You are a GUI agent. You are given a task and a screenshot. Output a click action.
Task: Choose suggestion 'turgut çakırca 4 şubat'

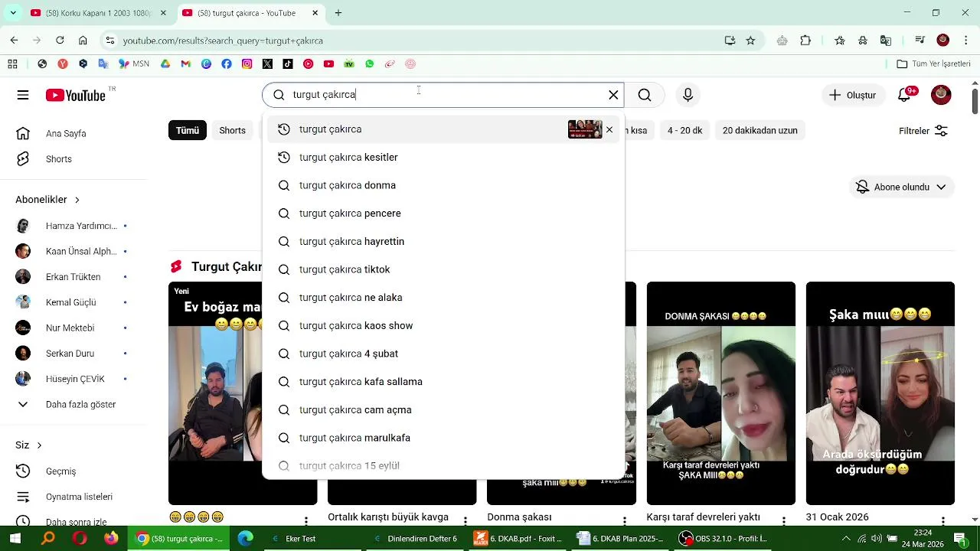(x=443, y=354)
